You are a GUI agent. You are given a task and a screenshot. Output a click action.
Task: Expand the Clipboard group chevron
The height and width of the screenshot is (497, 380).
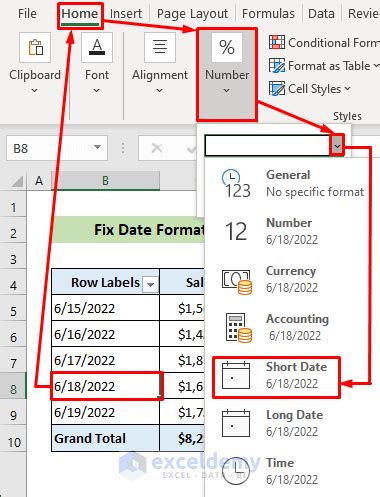tap(35, 90)
